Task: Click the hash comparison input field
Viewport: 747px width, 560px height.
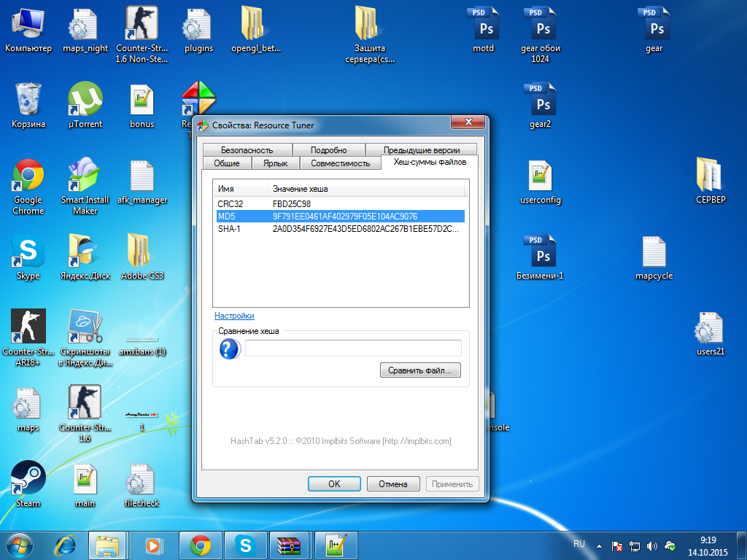Action: pyautogui.click(x=353, y=348)
